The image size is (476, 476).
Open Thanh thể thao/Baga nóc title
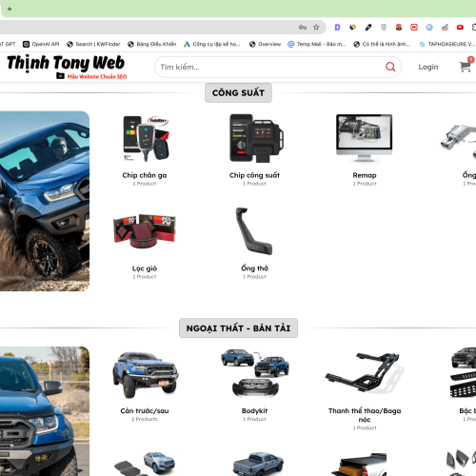[x=365, y=415]
